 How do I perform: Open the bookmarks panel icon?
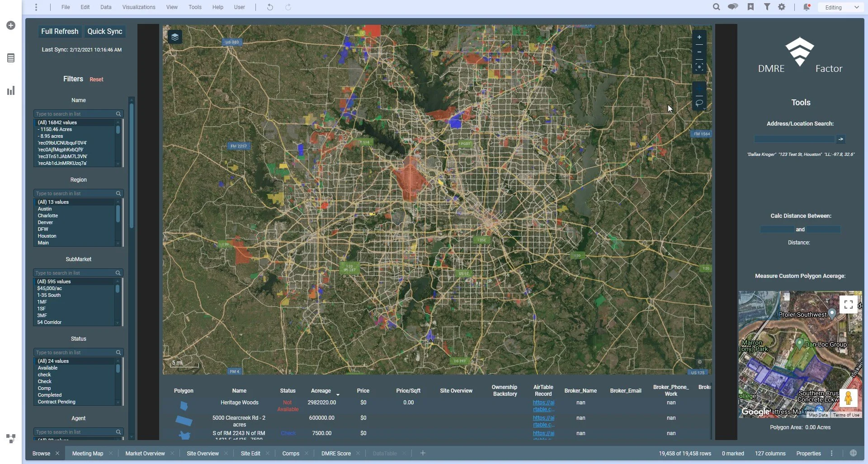point(750,7)
